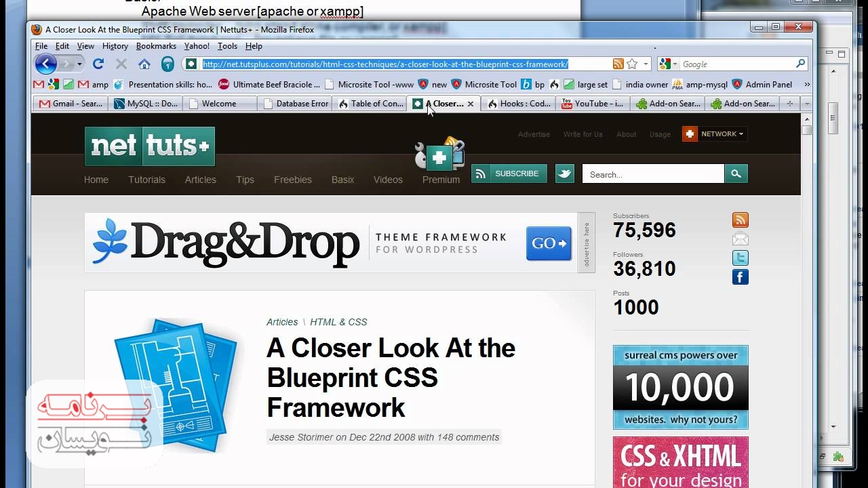This screenshot has width=868, height=488.
Task: Reload the page with the refresh icon
Action: [x=98, y=64]
